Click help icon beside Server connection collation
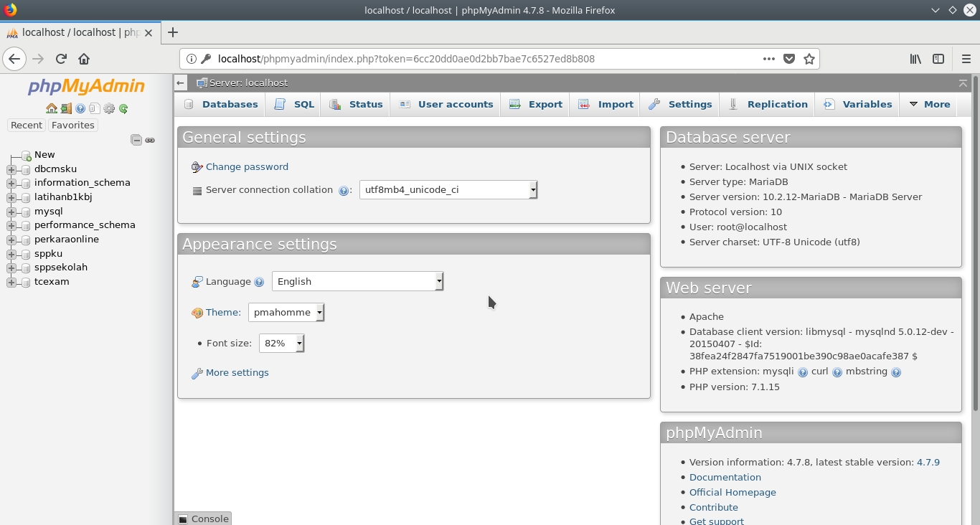Viewport: 980px width, 525px height. pyautogui.click(x=343, y=191)
